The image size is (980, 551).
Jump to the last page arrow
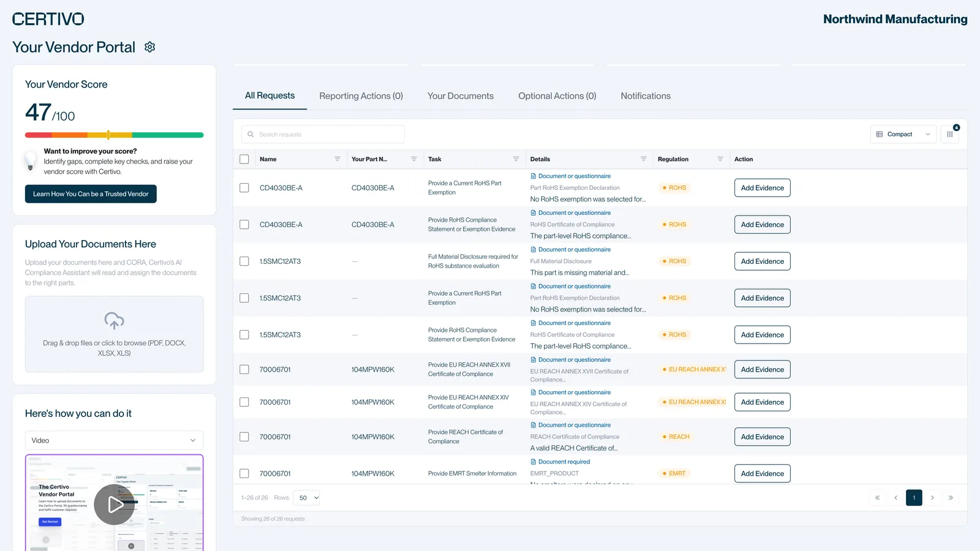pos(951,498)
